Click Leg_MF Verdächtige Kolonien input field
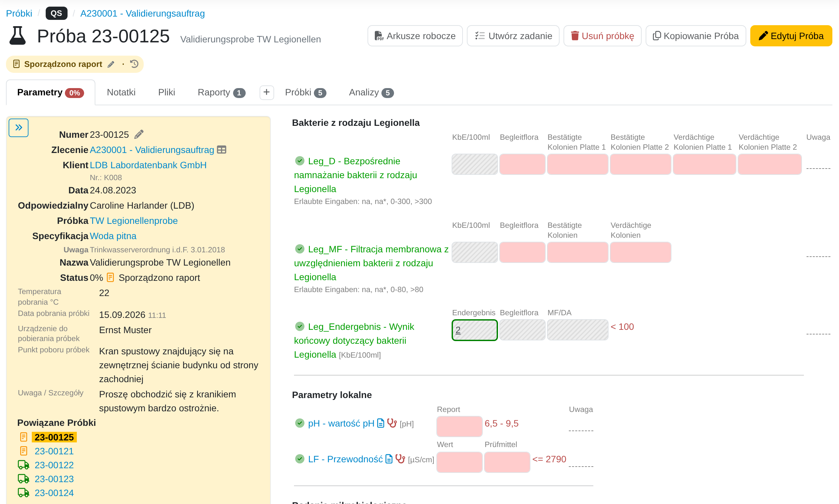Image resolution: width=839 pixels, height=504 pixels. 640,252
